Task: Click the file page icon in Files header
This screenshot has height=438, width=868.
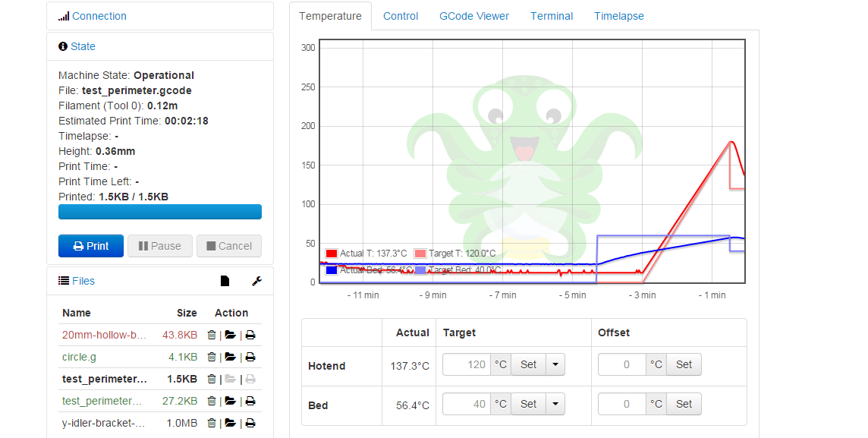Action: tap(225, 282)
